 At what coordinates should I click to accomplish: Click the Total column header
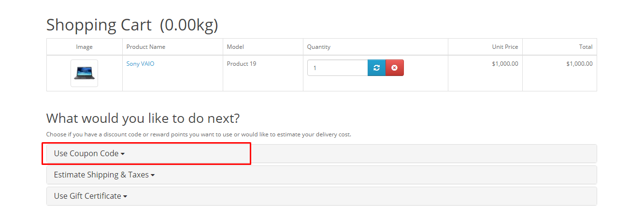click(586, 47)
